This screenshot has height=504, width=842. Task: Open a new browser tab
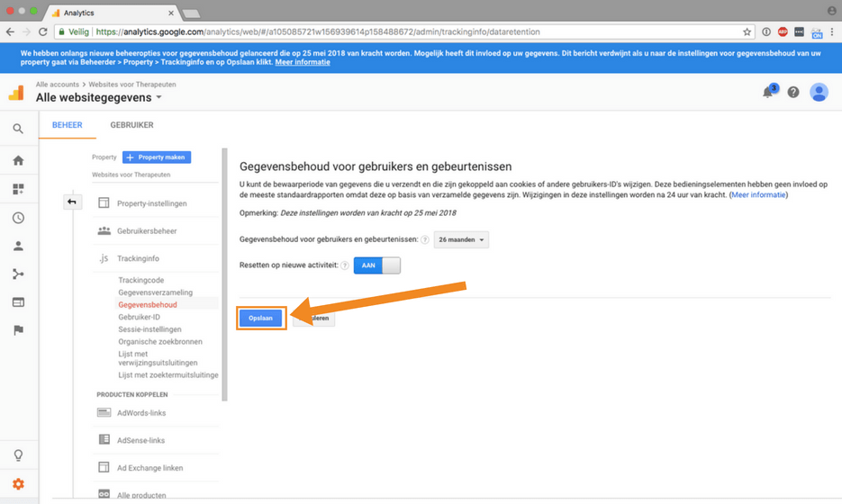click(191, 13)
